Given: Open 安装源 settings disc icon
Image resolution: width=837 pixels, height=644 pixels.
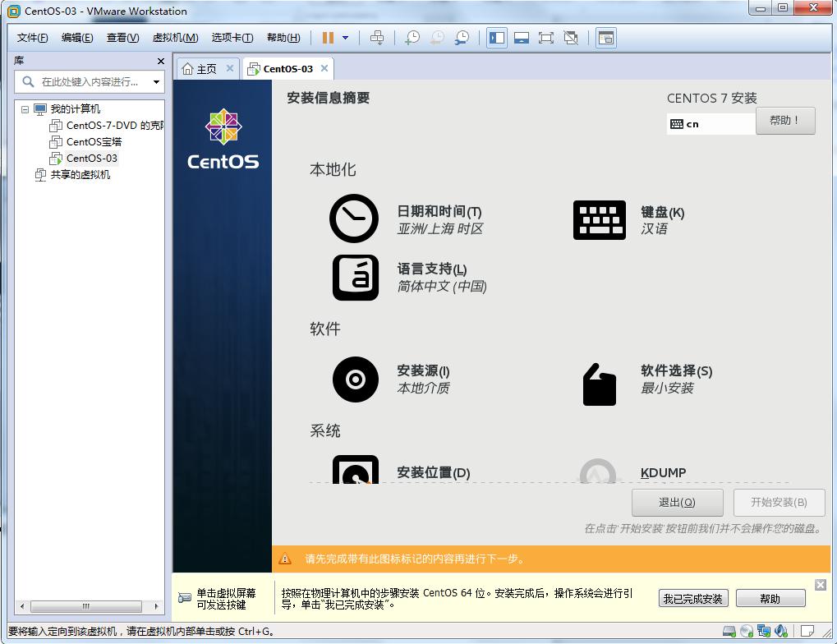Looking at the screenshot, I should coord(356,379).
